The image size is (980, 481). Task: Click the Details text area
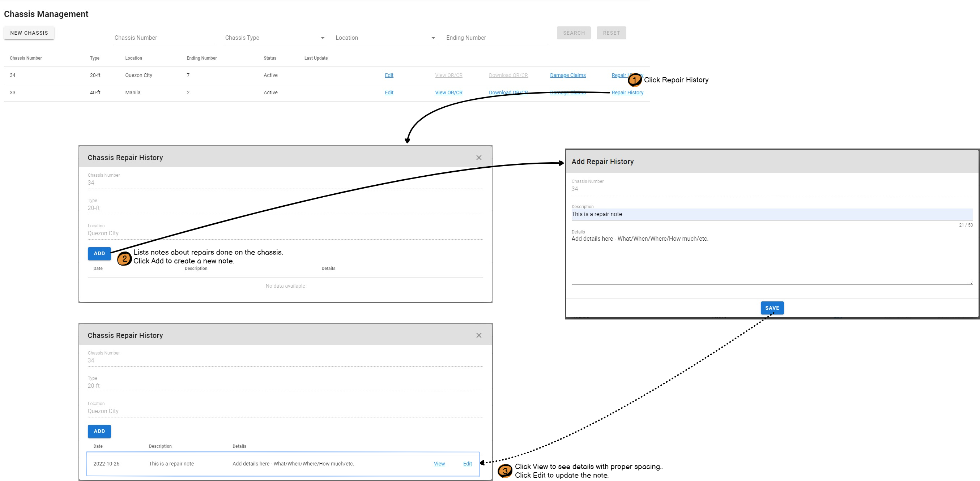(771, 259)
